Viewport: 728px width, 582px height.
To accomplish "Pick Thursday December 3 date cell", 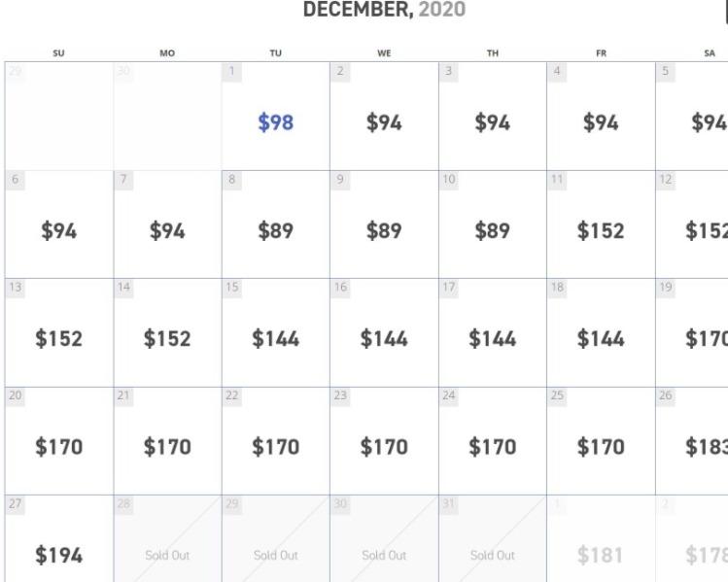I will click(x=493, y=116).
